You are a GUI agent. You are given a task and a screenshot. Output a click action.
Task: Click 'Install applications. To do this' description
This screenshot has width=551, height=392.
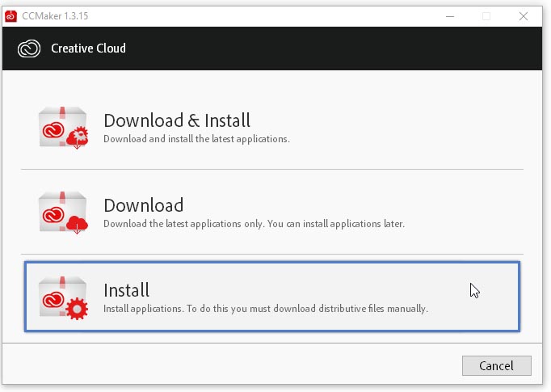[266, 309]
